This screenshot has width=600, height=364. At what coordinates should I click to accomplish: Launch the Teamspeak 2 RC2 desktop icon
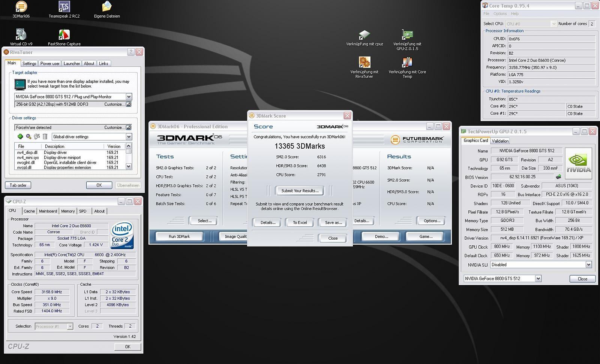(64, 7)
